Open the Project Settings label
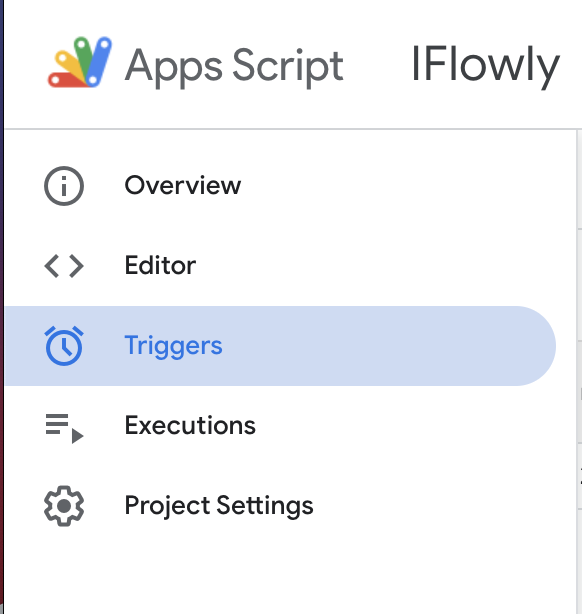 [219, 506]
